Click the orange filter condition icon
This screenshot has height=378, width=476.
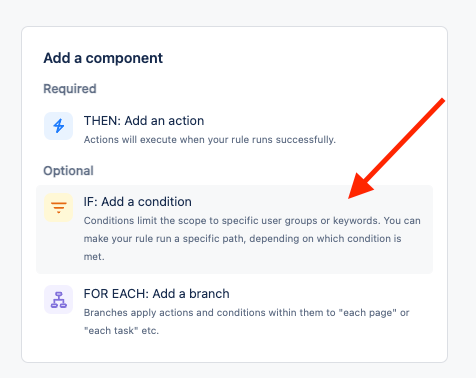click(x=59, y=207)
